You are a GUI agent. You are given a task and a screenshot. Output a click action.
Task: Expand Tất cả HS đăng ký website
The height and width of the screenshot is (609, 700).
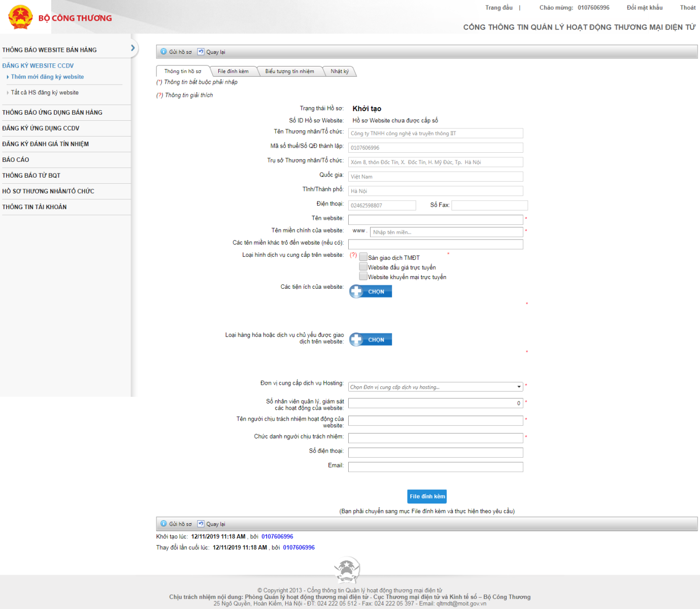click(x=45, y=92)
